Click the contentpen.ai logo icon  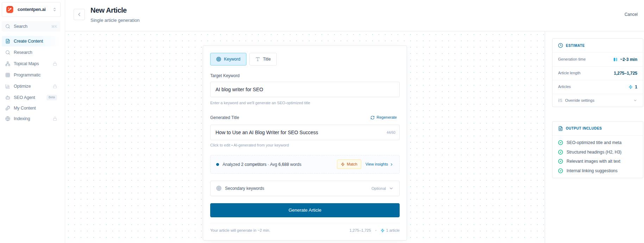[x=10, y=10]
